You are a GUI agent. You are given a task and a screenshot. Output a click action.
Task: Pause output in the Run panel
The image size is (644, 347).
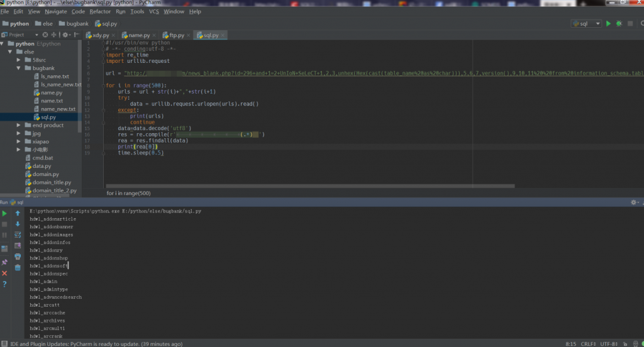pos(4,235)
